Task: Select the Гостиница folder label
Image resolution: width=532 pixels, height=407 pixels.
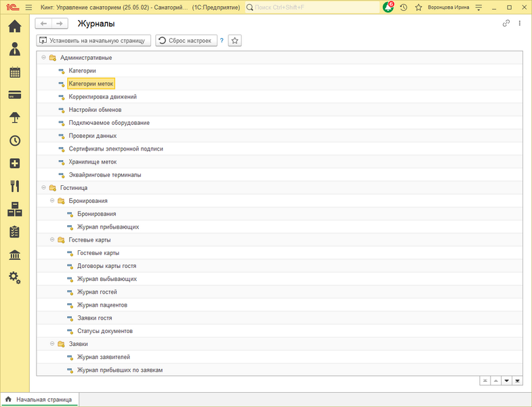Action: click(x=74, y=187)
